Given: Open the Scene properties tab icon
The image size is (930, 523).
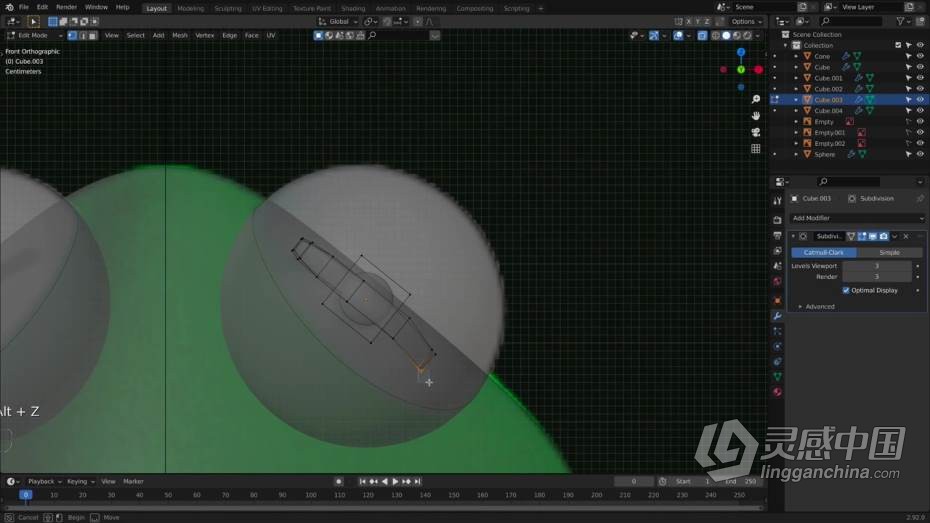Looking at the screenshot, I should (x=777, y=266).
